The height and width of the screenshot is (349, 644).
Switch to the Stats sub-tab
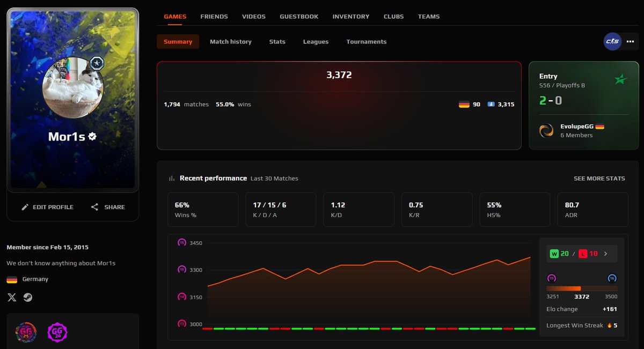[277, 42]
